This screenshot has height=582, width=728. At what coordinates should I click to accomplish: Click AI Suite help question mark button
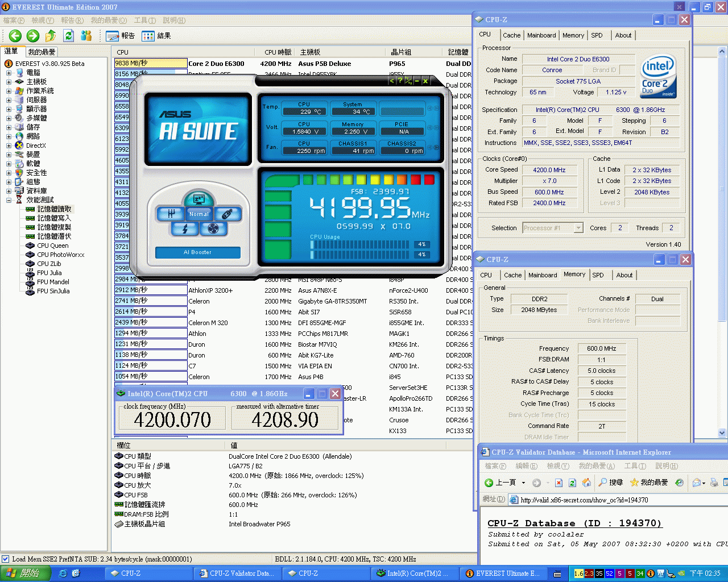[x=400, y=81]
